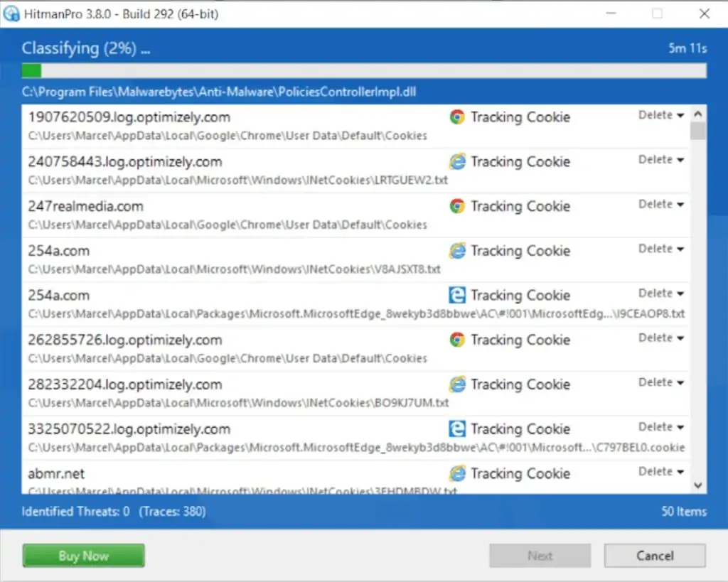The height and width of the screenshot is (582, 728).
Task: Click the HitmanPro logo icon in title bar
Action: [x=11, y=14]
